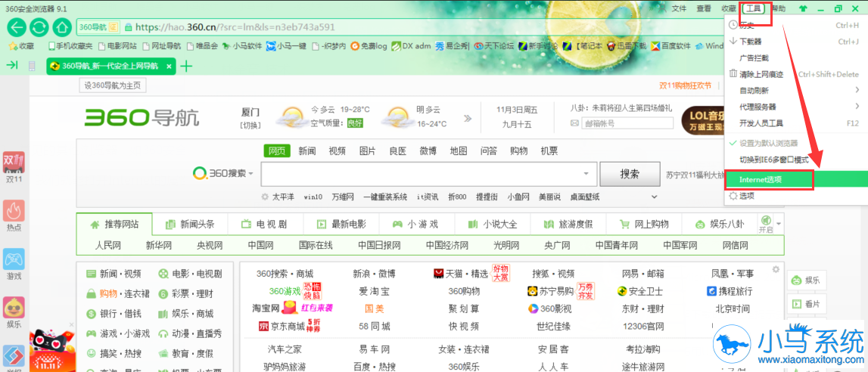Select 选项 menu item with gear
The width and height of the screenshot is (868, 372).
[x=796, y=196]
